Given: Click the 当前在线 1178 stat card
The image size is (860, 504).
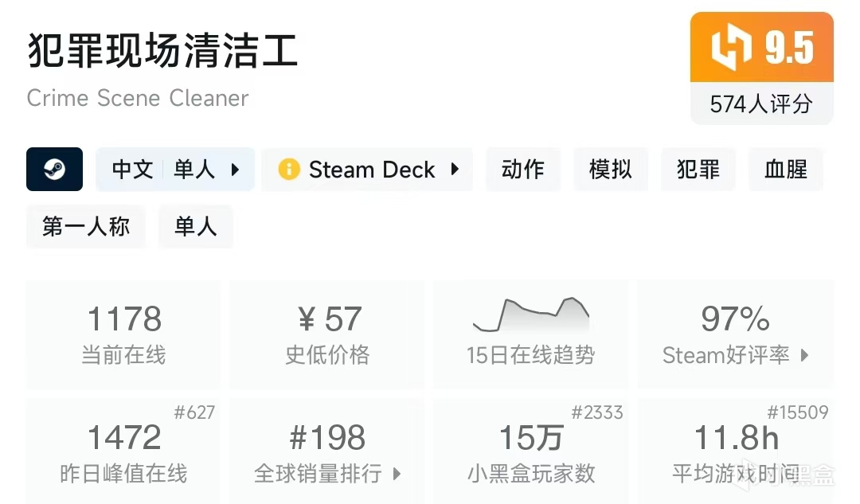Looking at the screenshot, I should coord(123,334).
